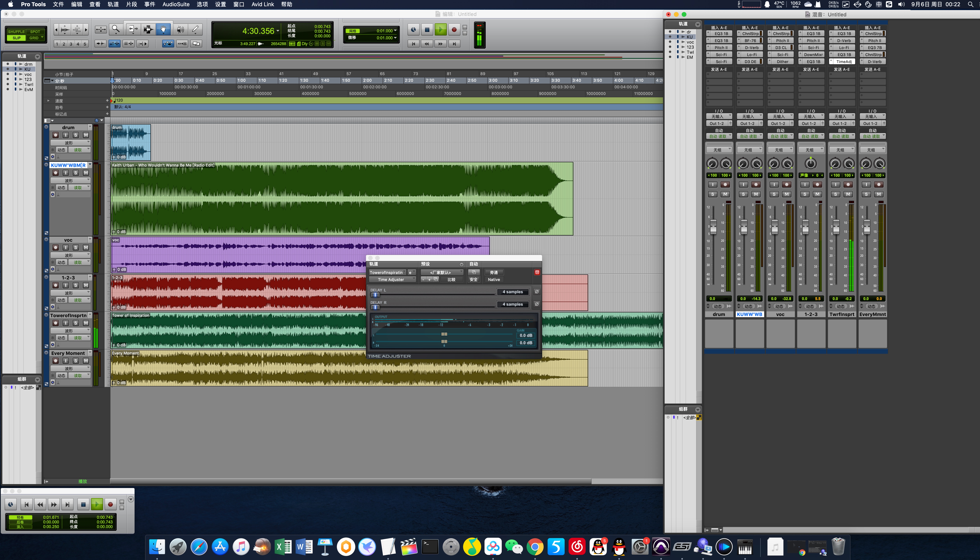The height and width of the screenshot is (560, 980).
Task: Click Fast Forward in Edit window transport
Action: (x=440, y=44)
